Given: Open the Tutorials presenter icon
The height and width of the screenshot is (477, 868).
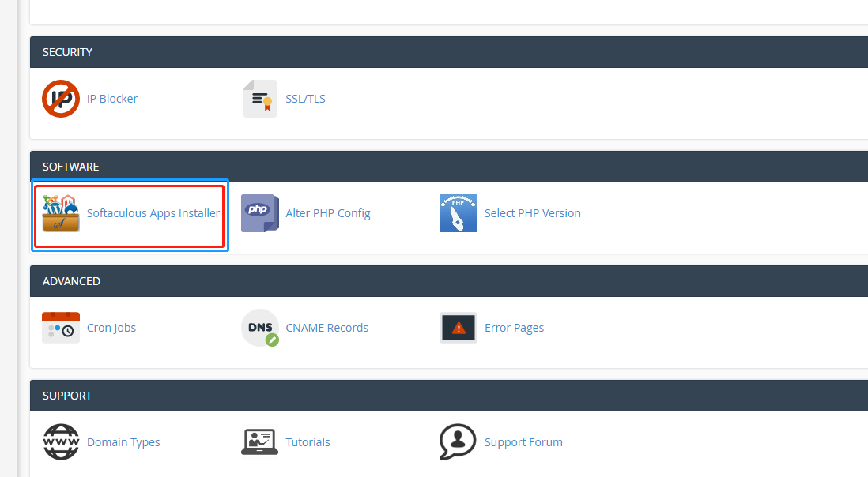Looking at the screenshot, I should coord(259,442).
